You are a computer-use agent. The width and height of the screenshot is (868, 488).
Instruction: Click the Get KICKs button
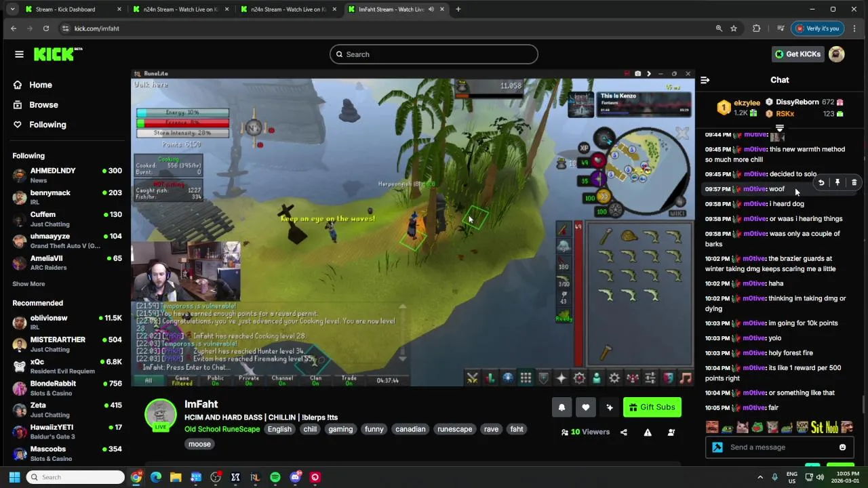pos(797,54)
